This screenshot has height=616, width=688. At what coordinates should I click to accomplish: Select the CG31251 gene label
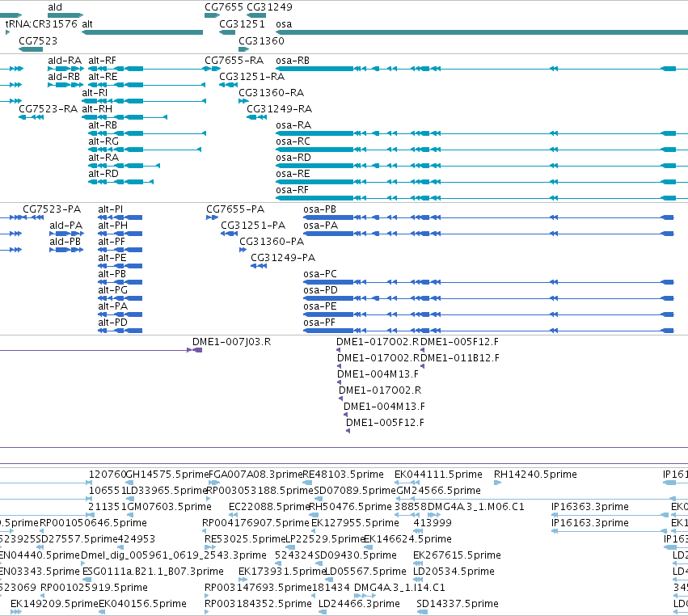point(243,23)
